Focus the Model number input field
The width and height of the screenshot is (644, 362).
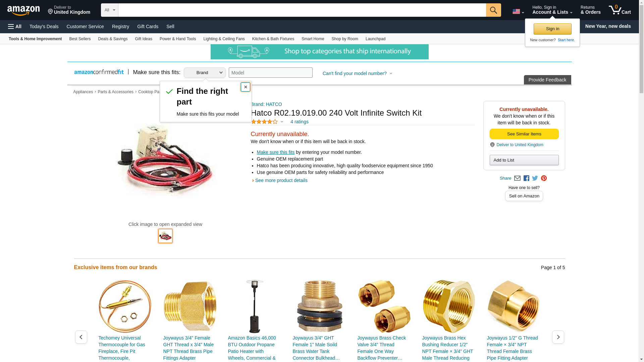(x=271, y=73)
